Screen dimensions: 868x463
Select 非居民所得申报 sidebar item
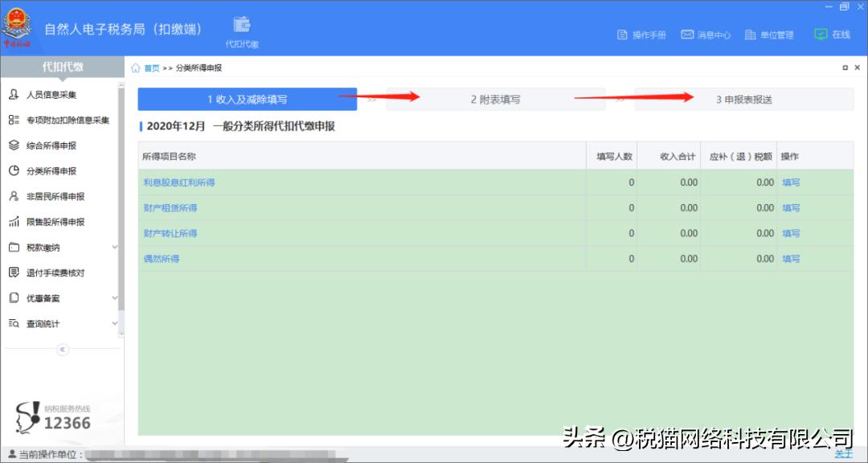(54, 196)
